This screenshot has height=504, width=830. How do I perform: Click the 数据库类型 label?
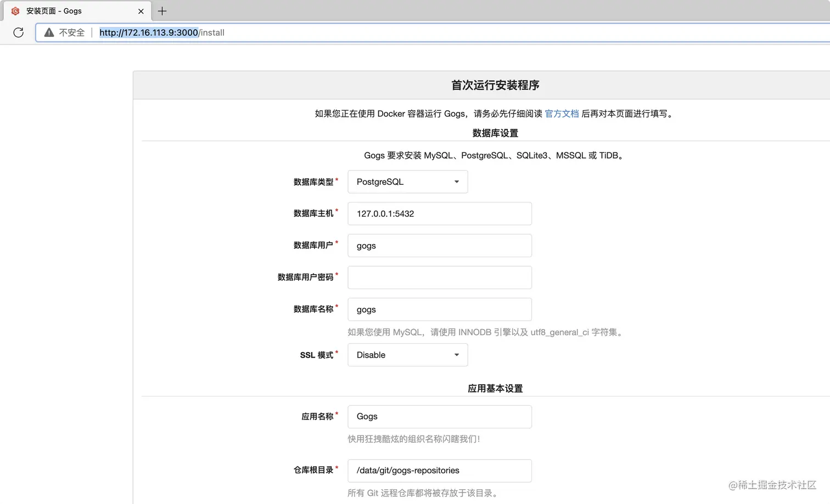pos(313,182)
